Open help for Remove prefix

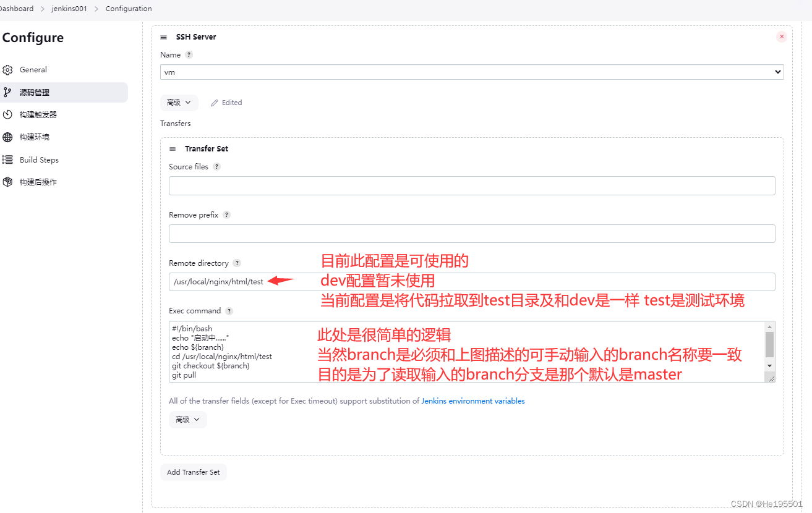[x=226, y=215]
